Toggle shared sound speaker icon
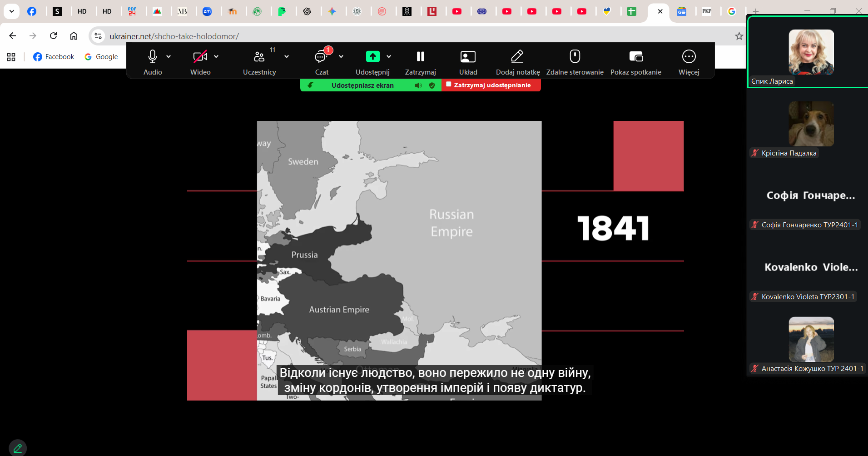Image resolution: width=868 pixels, height=456 pixels. click(x=418, y=85)
